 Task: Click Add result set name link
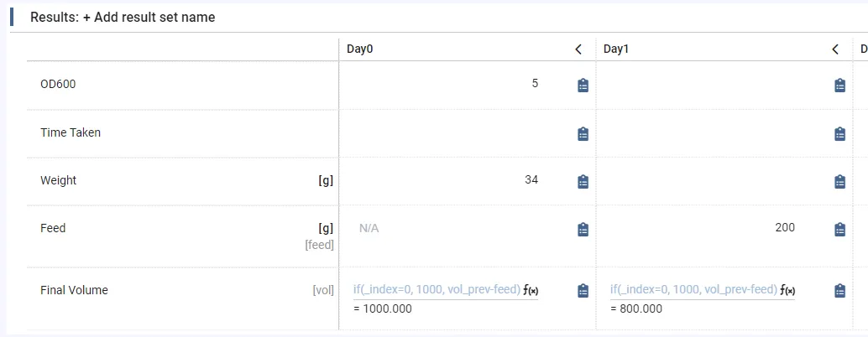[x=149, y=17]
